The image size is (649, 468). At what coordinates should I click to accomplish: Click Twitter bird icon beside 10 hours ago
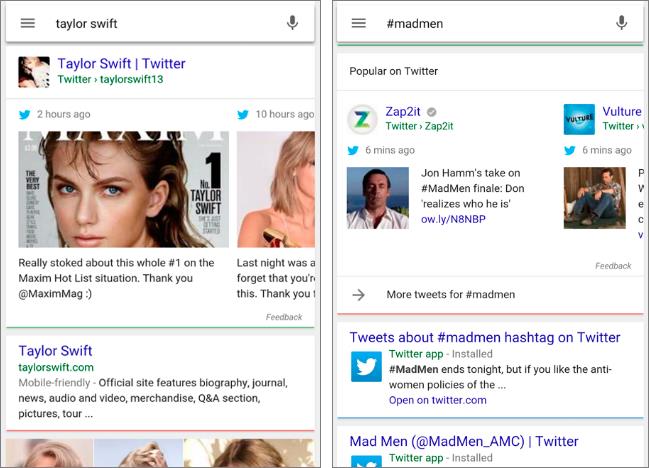click(243, 115)
